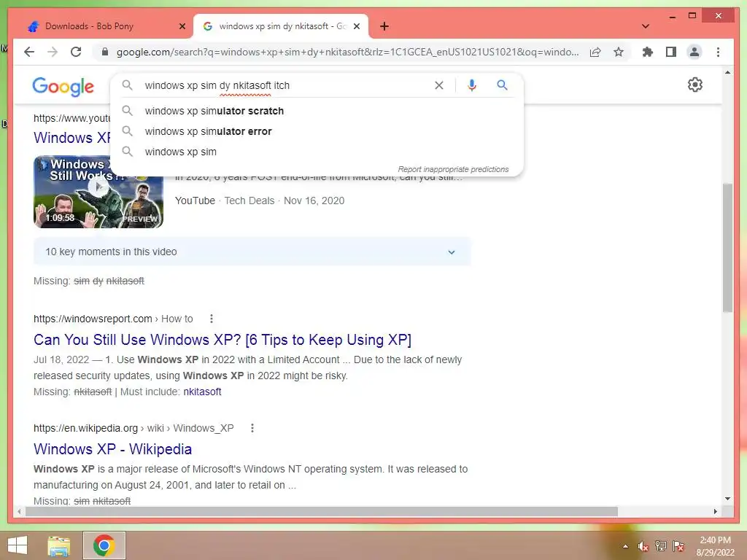Open a new tab with the plus button
The image size is (747, 560).
(x=384, y=26)
